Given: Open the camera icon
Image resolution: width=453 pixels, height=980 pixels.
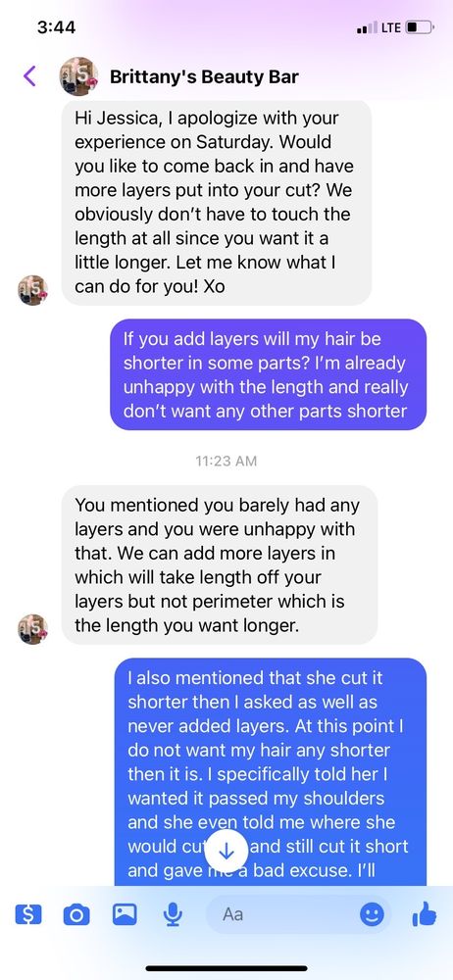Looking at the screenshot, I should [x=76, y=915].
